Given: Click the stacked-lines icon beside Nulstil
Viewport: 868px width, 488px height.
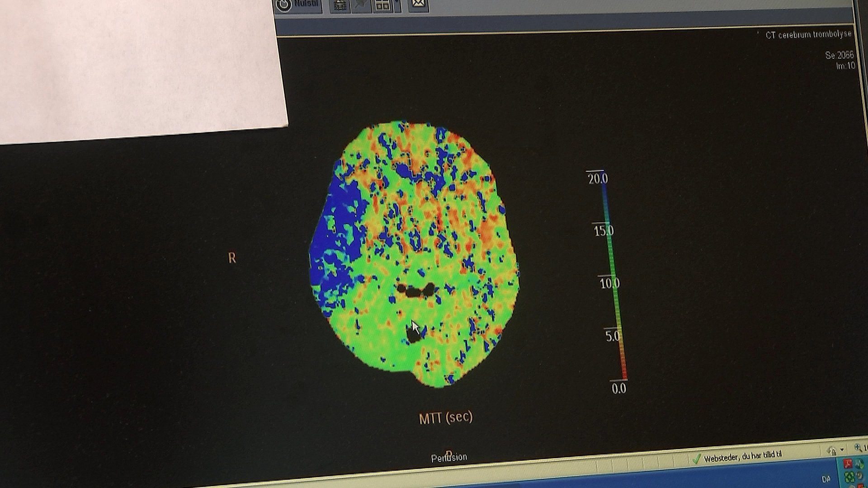Looking at the screenshot, I should (x=340, y=5).
